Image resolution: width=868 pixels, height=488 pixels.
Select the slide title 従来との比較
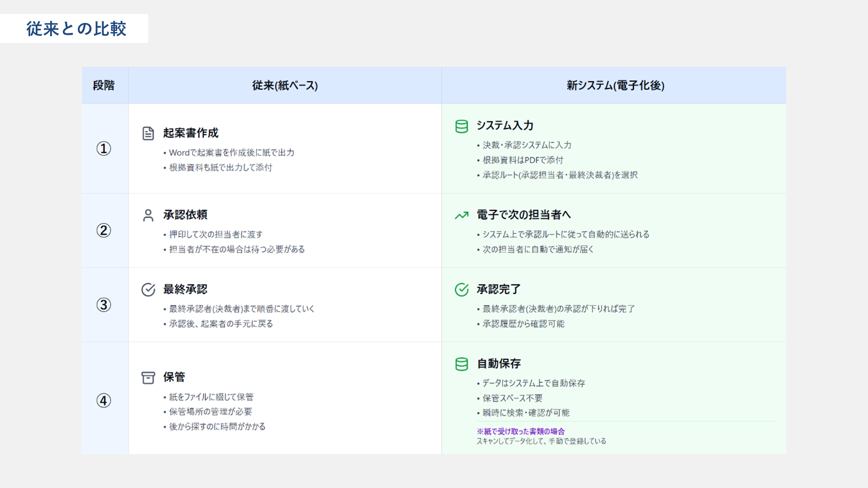tap(76, 28)
